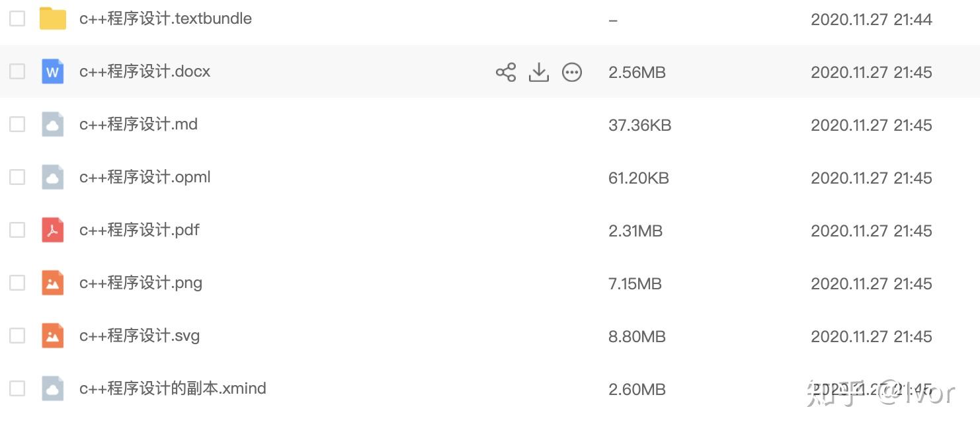This screenshot has width=980, height=432.
Task: Toggle the checkbox for c++程序设计.svg
Action: tap(17, 336)
